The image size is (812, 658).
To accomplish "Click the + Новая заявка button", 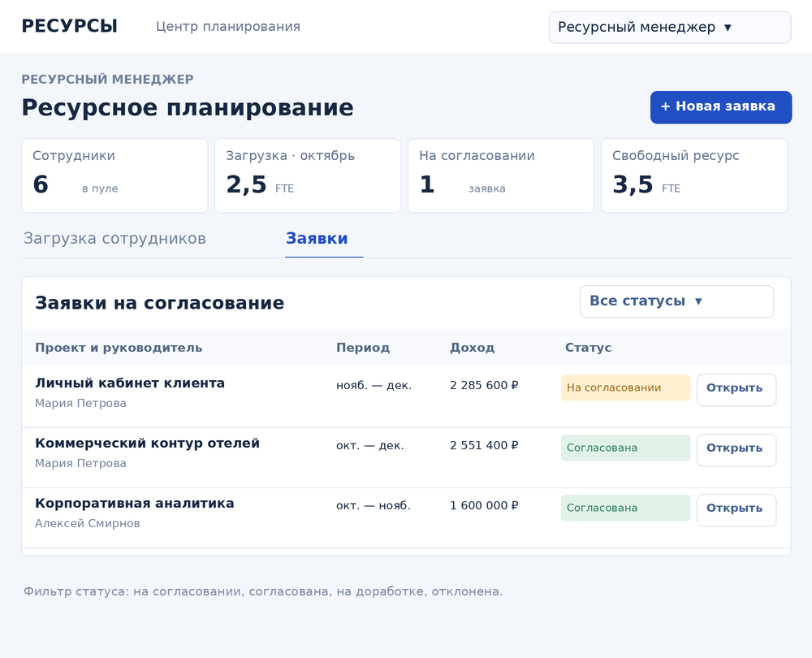I will pos(721,107).
